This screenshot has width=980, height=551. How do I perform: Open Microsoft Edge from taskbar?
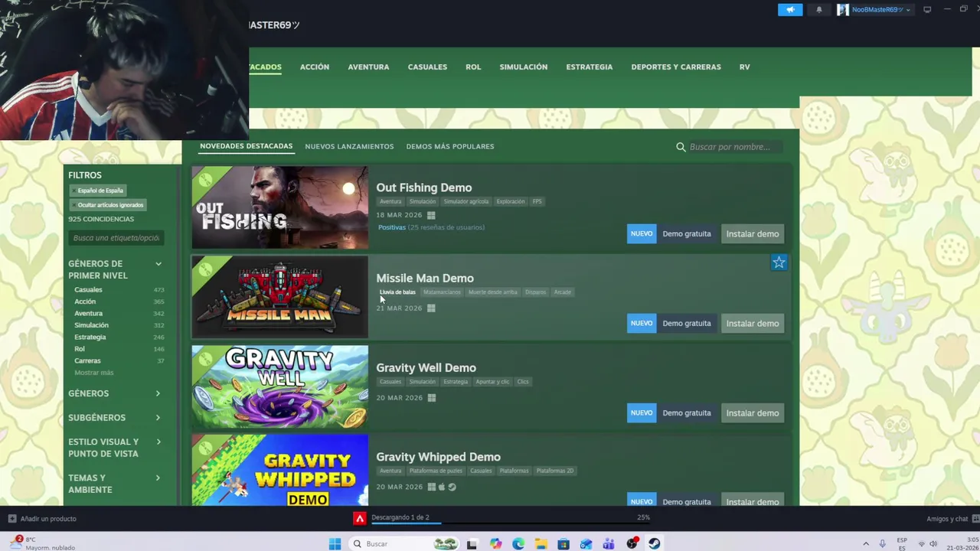518,544
